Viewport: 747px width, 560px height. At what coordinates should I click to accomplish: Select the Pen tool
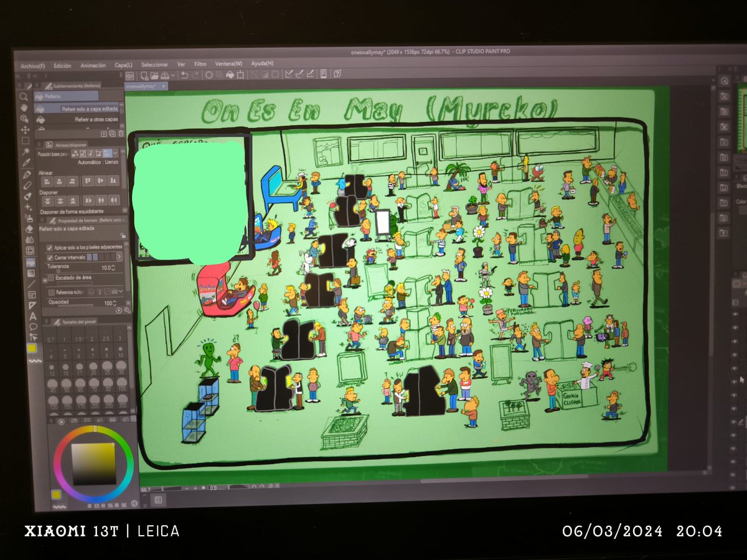pyautogui.click(x=27, y=174)
